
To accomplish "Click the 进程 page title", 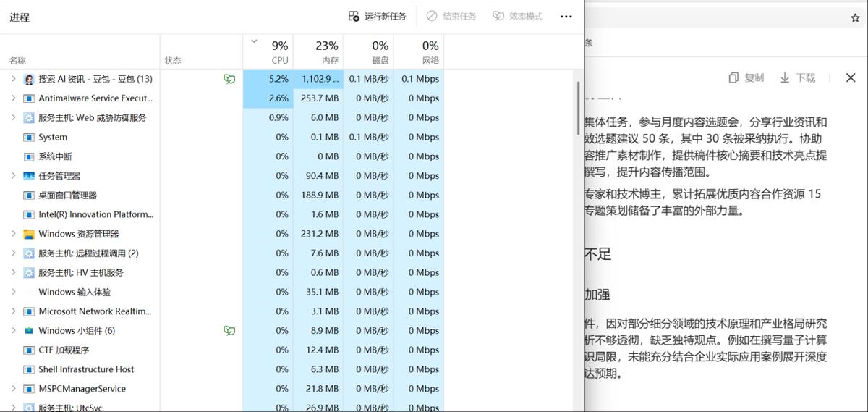I will [x=20, y=17].
